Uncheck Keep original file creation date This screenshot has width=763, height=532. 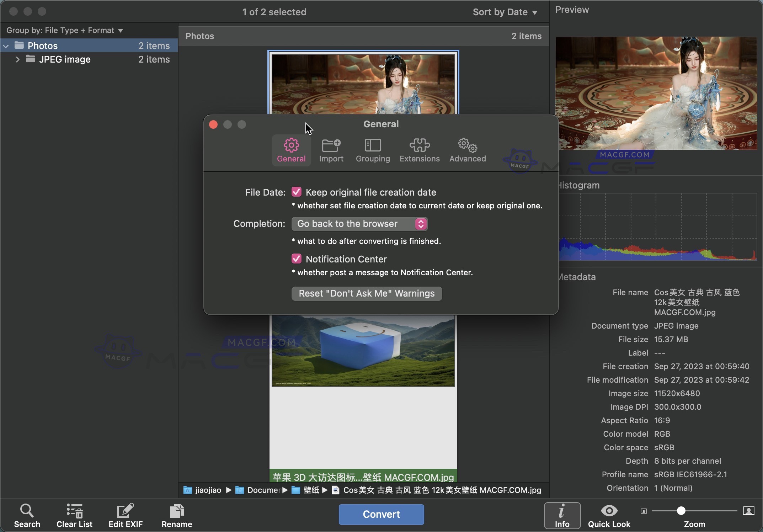297,192
